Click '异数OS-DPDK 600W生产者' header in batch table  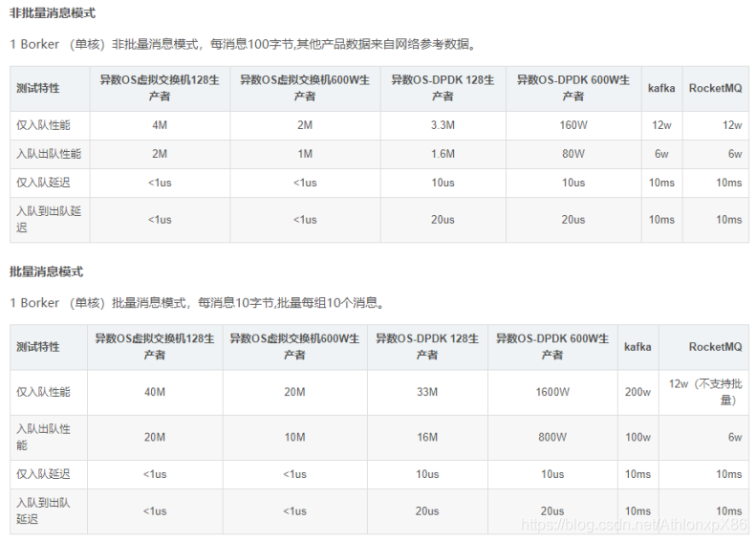(x=552, y=347)
